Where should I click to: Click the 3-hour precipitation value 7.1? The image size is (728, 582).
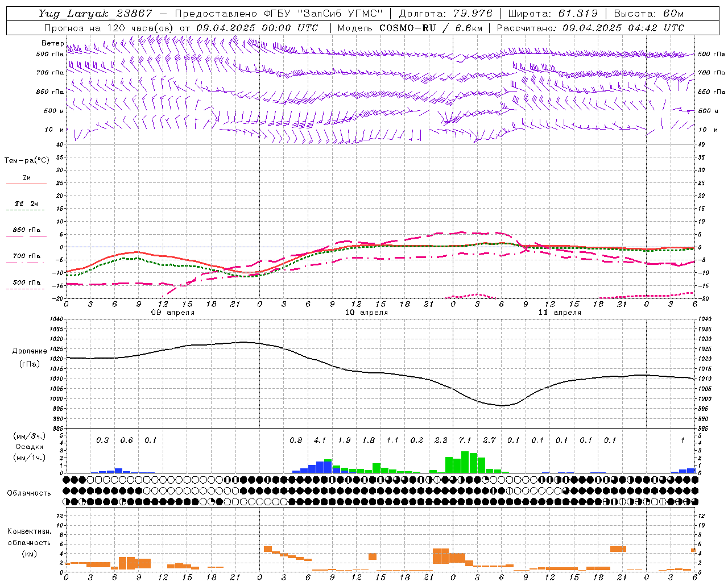click(465, 440)
